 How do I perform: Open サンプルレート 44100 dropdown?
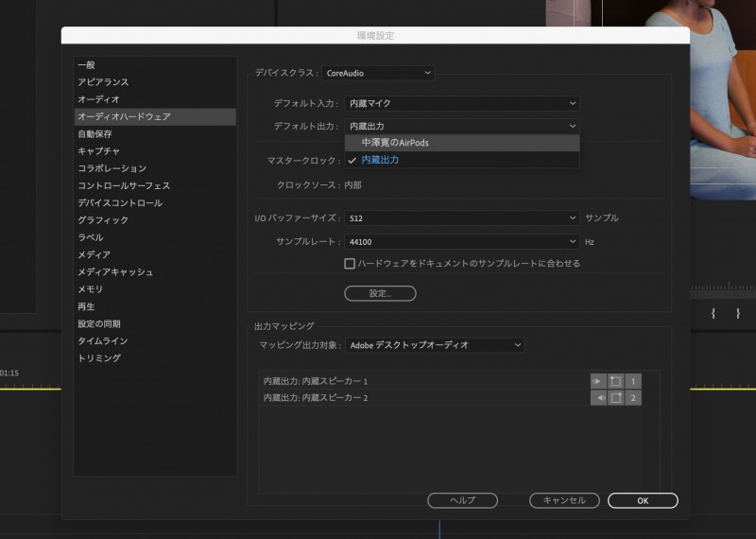point(462,241)
